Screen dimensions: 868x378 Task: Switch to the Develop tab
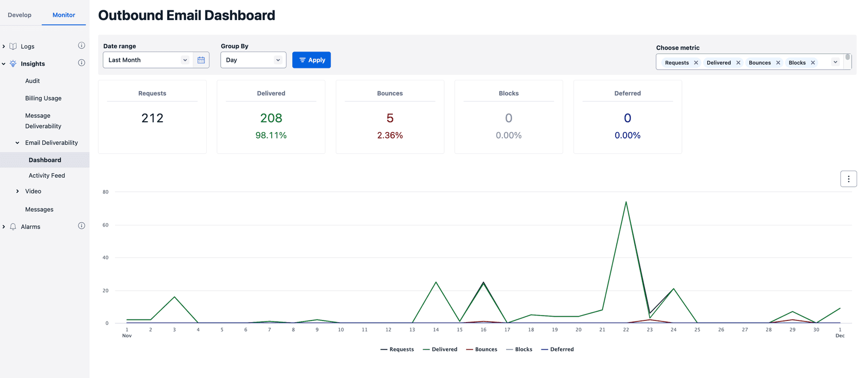[x=20, y=15]
